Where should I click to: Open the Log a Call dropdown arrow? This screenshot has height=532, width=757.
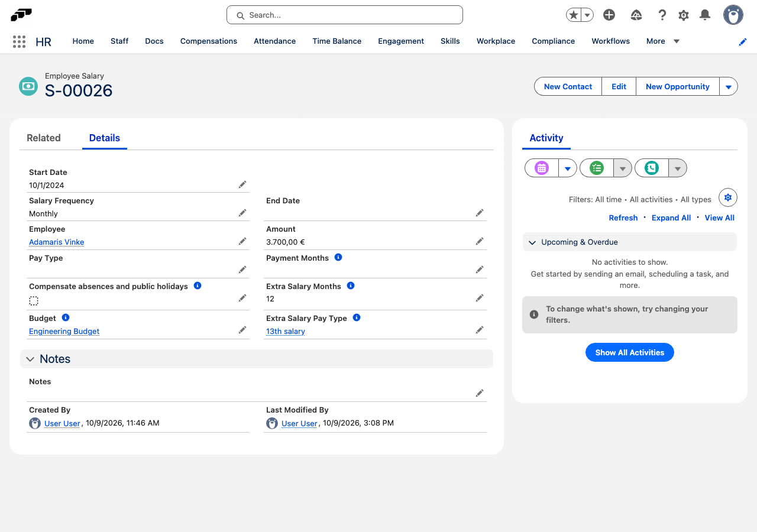click(x=678, y=168)
